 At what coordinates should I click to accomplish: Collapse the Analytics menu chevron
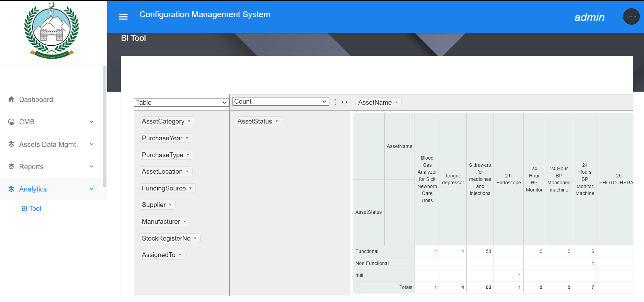click(x=92, y=189)
